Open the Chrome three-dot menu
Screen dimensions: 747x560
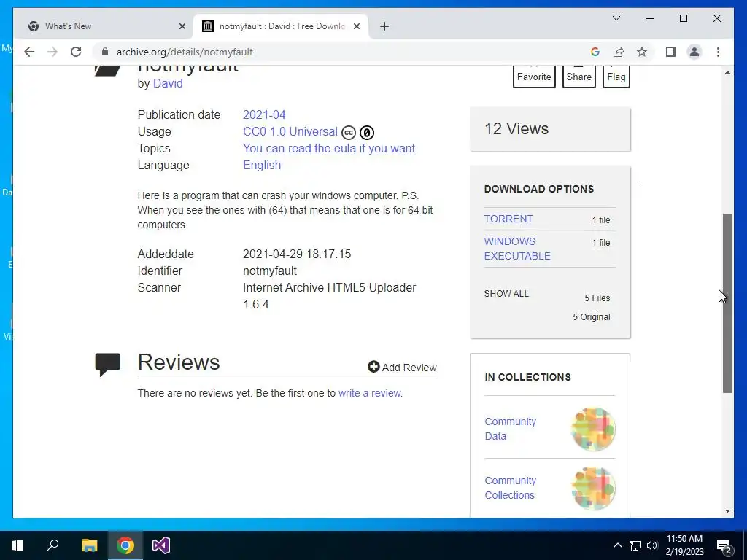pyautogui.click(x=718, y=52)
